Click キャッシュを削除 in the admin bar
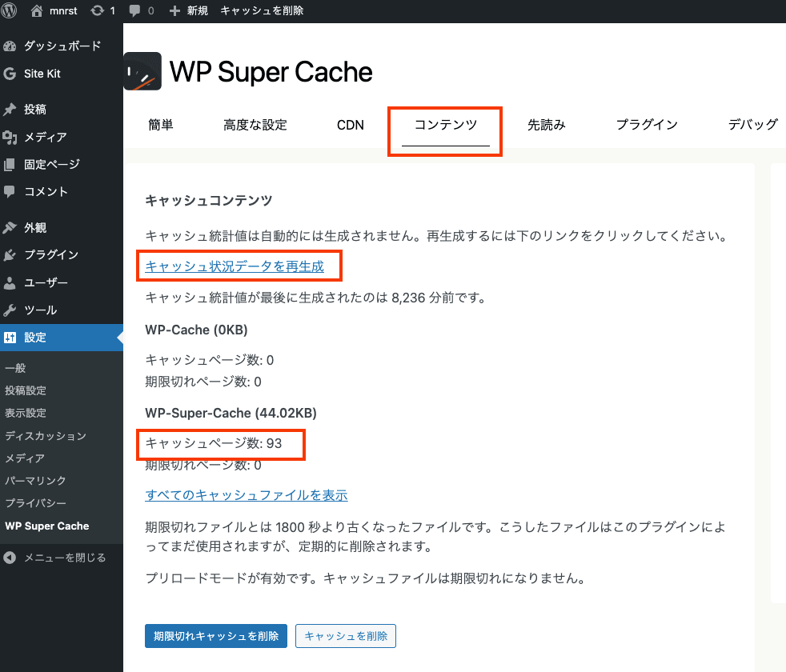786x672 pixels. coord(262,10)
